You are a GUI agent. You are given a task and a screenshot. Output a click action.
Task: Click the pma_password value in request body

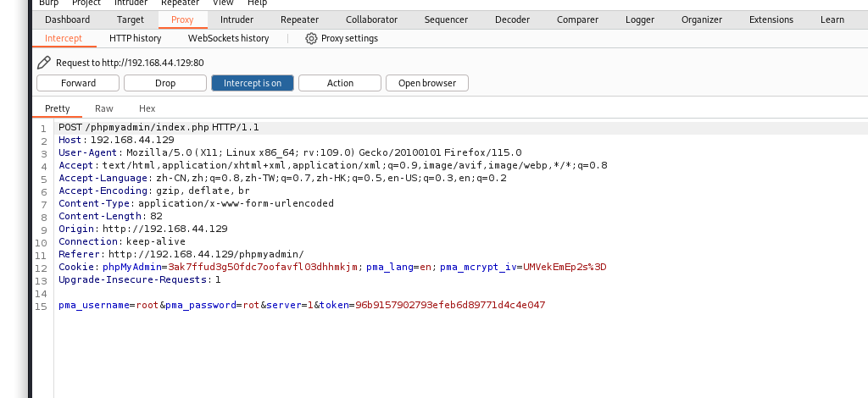[250, 305]
